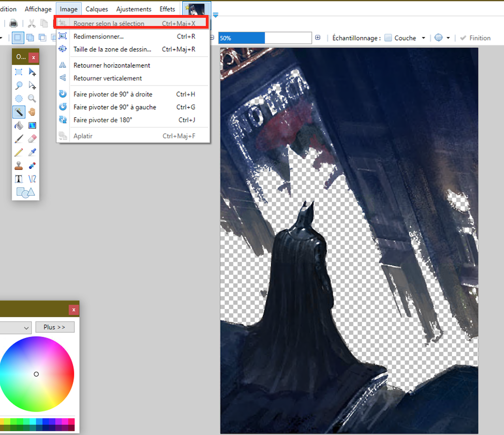Pick the Color Picker eyedropper tool
The image size is (504, 435).
click(32, 152)
